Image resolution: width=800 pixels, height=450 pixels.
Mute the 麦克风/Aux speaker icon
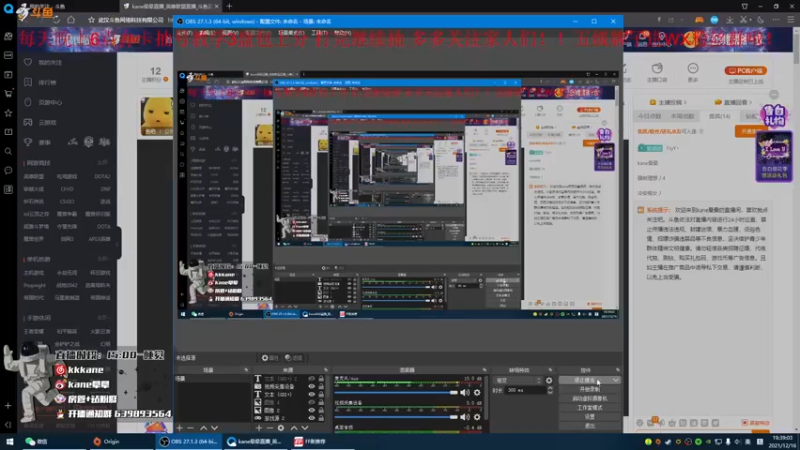465,392
